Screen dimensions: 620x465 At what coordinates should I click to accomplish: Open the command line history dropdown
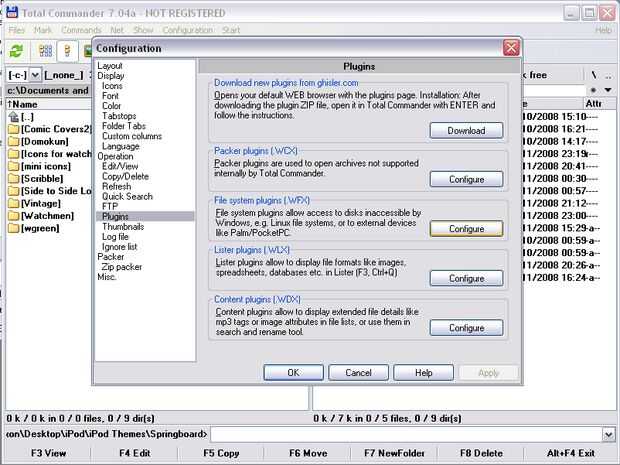pyautogui.click(x=609, y=435)
